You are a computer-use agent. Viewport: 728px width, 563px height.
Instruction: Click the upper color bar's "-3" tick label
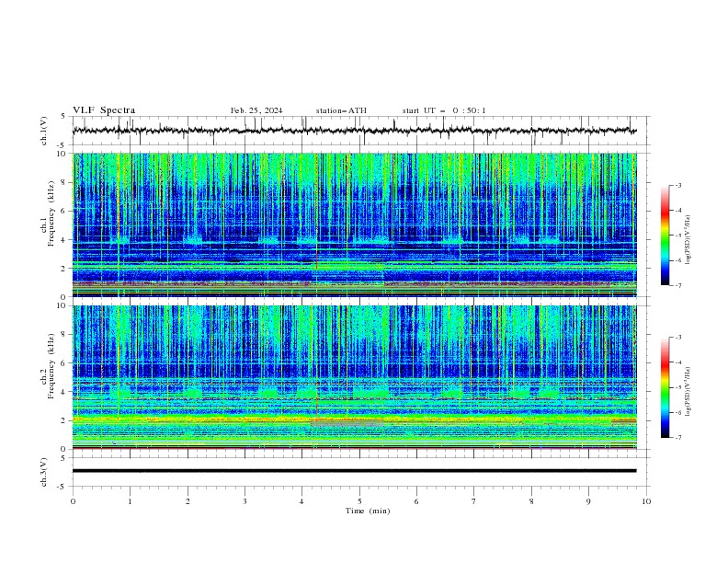click(x=677, y=185)
